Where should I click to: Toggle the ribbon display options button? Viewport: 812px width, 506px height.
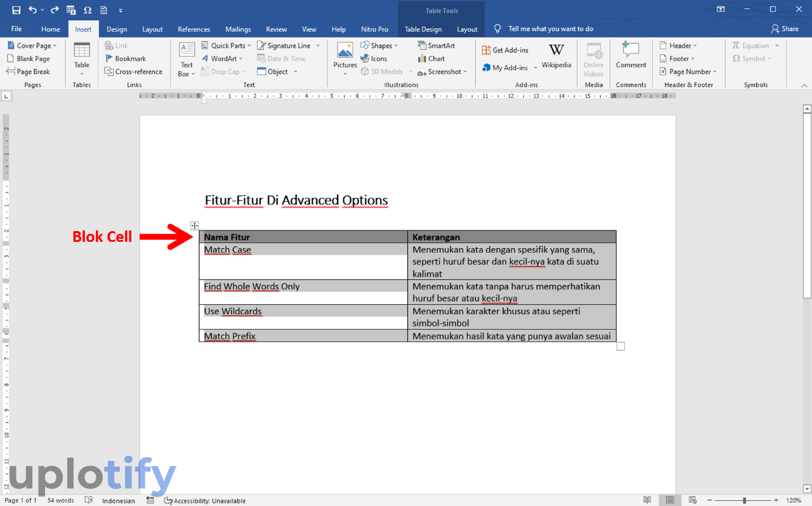click(x=721, y=10)
